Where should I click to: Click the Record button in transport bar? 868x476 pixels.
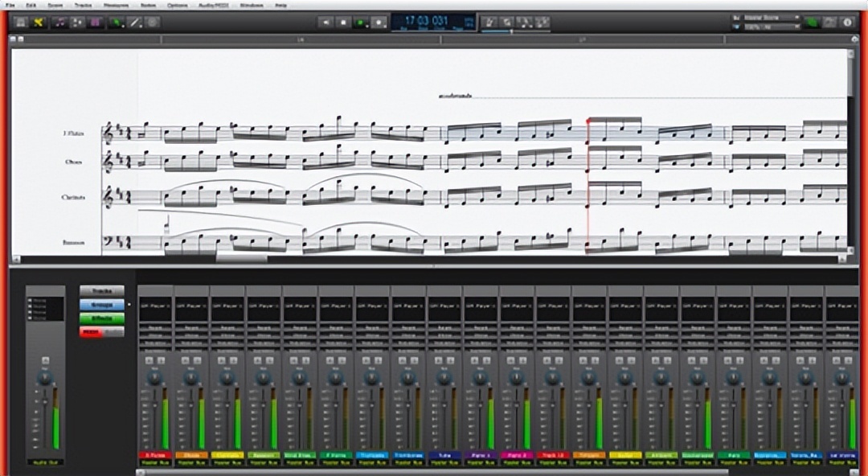[x=380, y=23]
